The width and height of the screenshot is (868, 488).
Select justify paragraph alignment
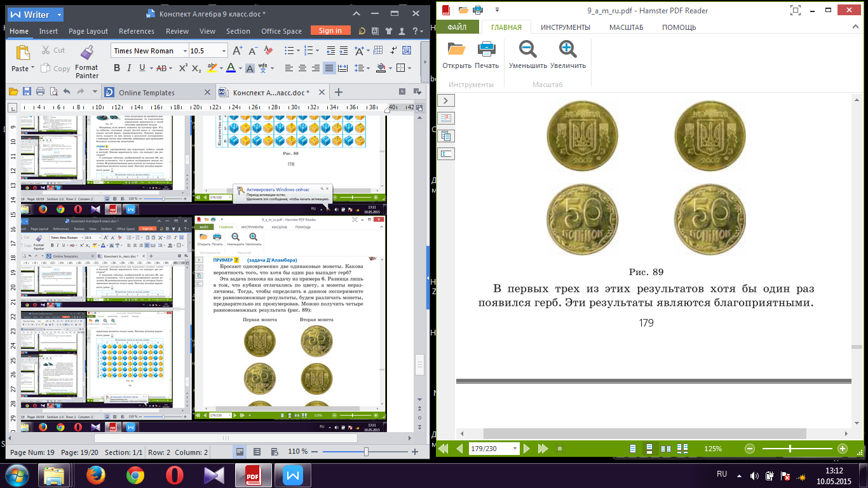click(329, 69)
